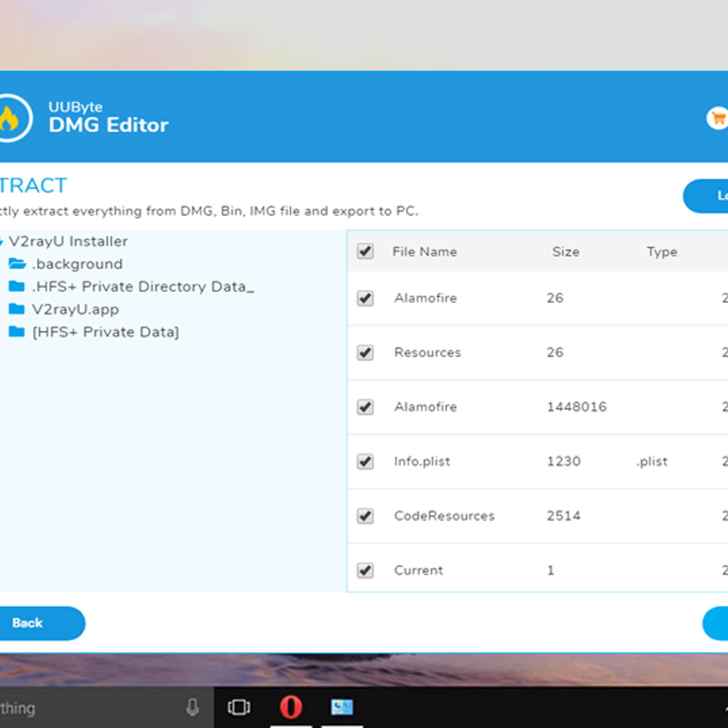Uncheck the Resources row checkbox

pyautogui.click(x=365, y=353)
